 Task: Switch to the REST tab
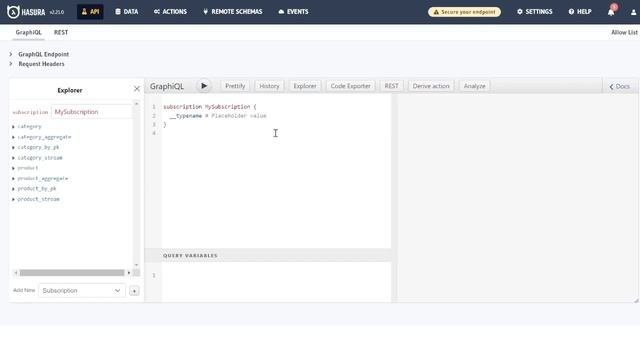click(x=61, y=32)
